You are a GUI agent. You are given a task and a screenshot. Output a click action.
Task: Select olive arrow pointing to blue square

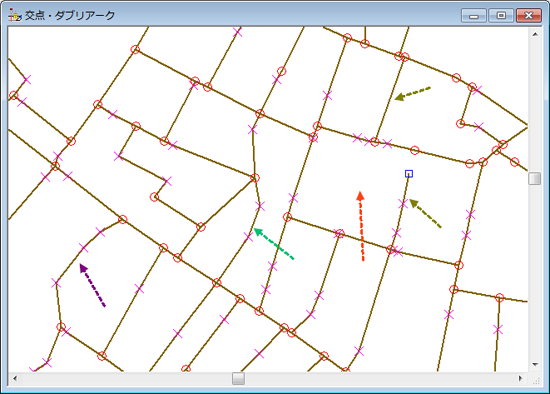tap(425, 214)
